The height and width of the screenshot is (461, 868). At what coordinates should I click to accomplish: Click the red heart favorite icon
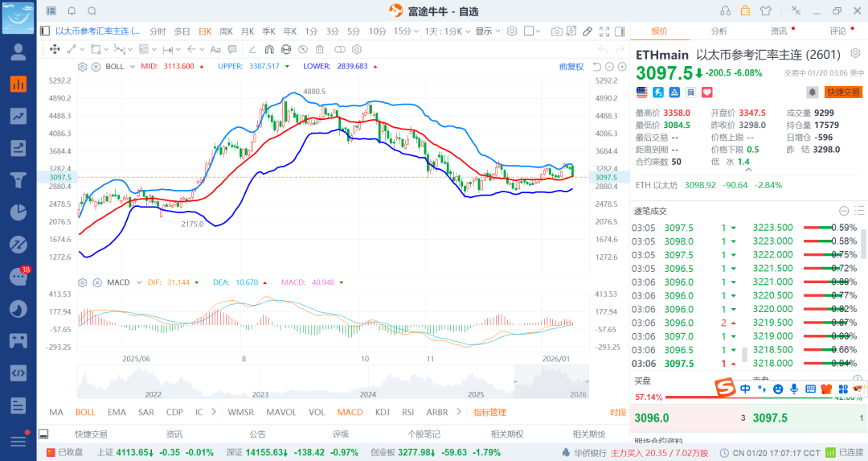coord(707,93)
